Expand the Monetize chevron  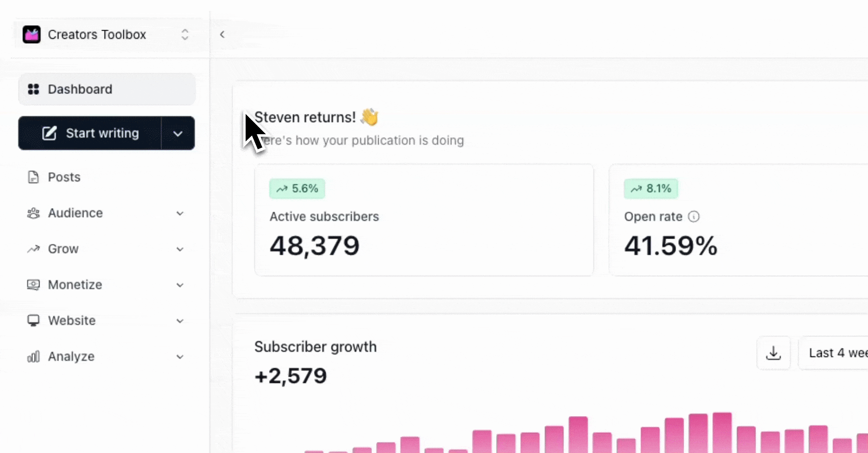click(180, 285)
